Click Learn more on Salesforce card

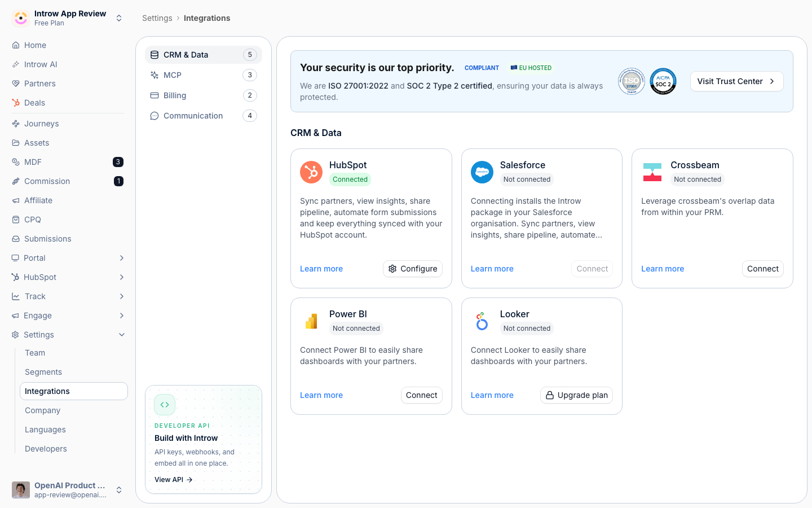pos(492,269)
